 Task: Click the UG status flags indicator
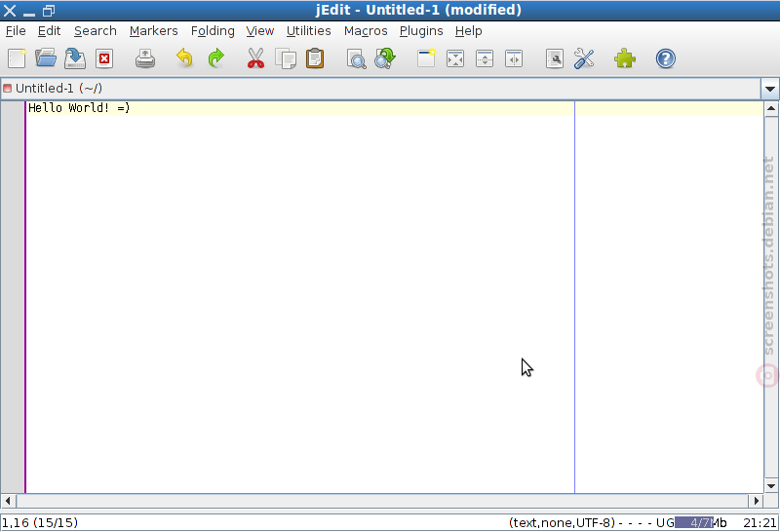[x=665, y=522]
